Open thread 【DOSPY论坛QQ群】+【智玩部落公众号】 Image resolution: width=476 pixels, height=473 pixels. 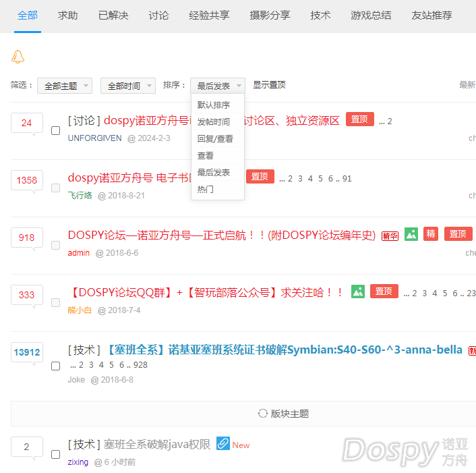206,293
